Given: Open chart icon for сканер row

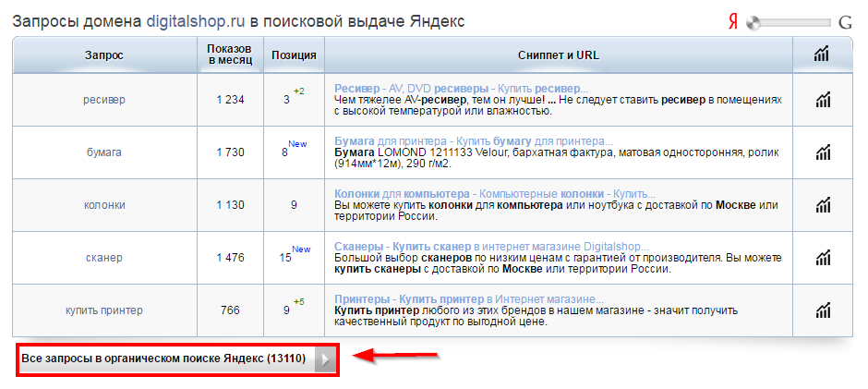Looking at the screenshot, I should 822,258.
